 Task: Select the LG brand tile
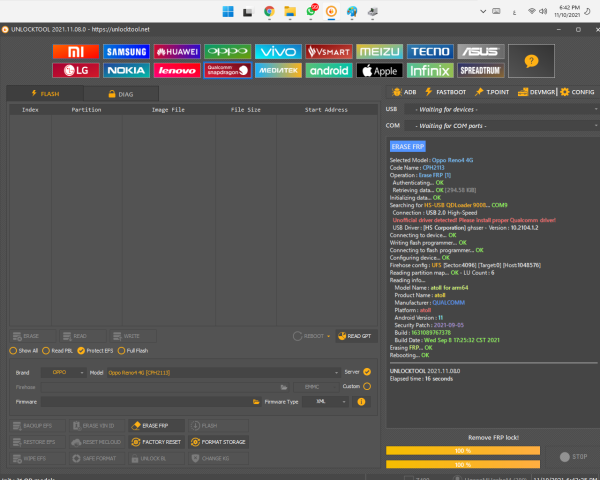76,70
